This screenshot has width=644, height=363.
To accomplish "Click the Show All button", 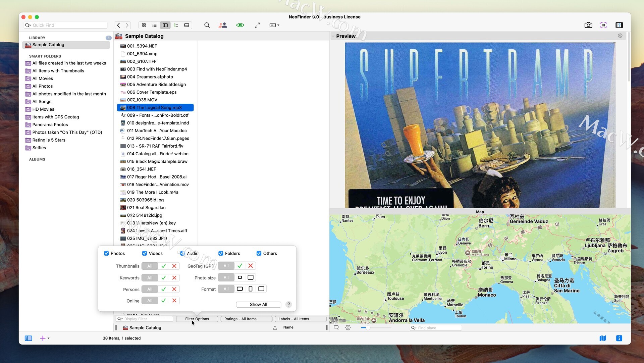I will click(x=258, y=304).
